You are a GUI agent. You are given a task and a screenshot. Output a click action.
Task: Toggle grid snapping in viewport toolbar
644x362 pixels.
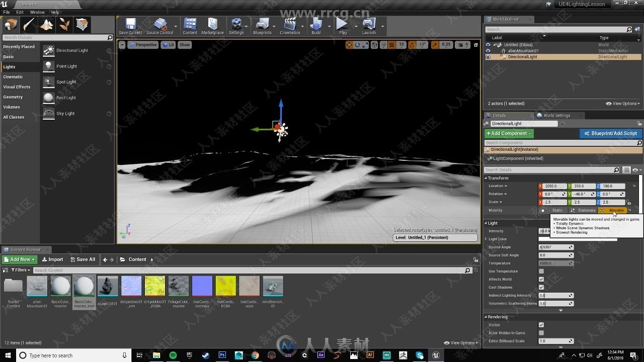(x=392, y=45)
